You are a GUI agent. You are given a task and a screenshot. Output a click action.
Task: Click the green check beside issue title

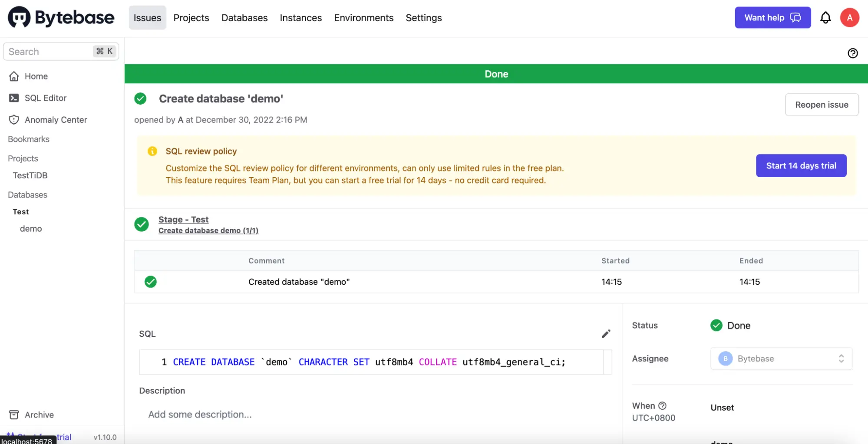tap(140, 99)
